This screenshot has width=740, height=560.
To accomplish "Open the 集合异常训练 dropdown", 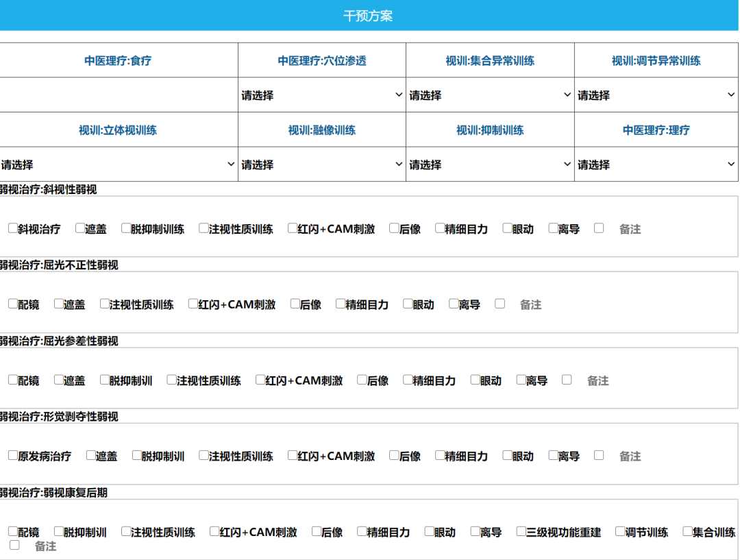I will 490,95.
